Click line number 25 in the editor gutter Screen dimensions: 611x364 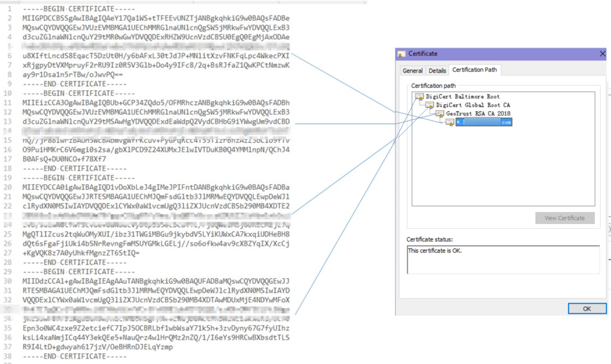8,234
